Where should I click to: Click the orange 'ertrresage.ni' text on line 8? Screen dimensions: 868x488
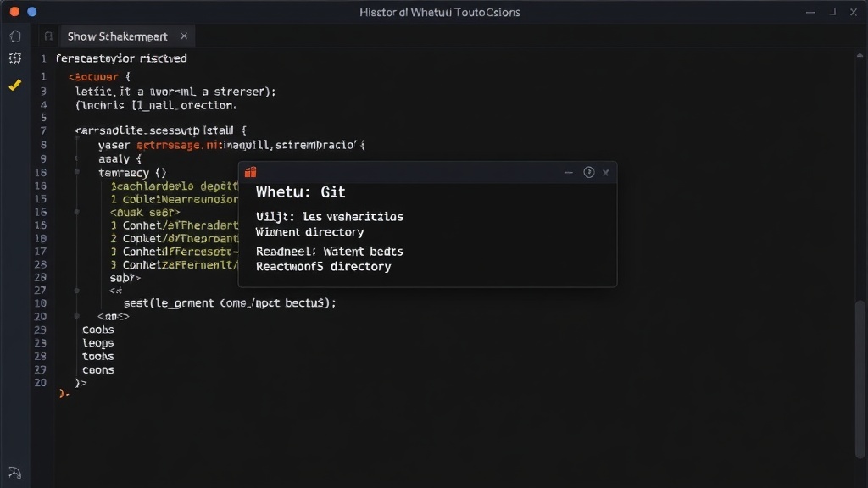(176, 145)
